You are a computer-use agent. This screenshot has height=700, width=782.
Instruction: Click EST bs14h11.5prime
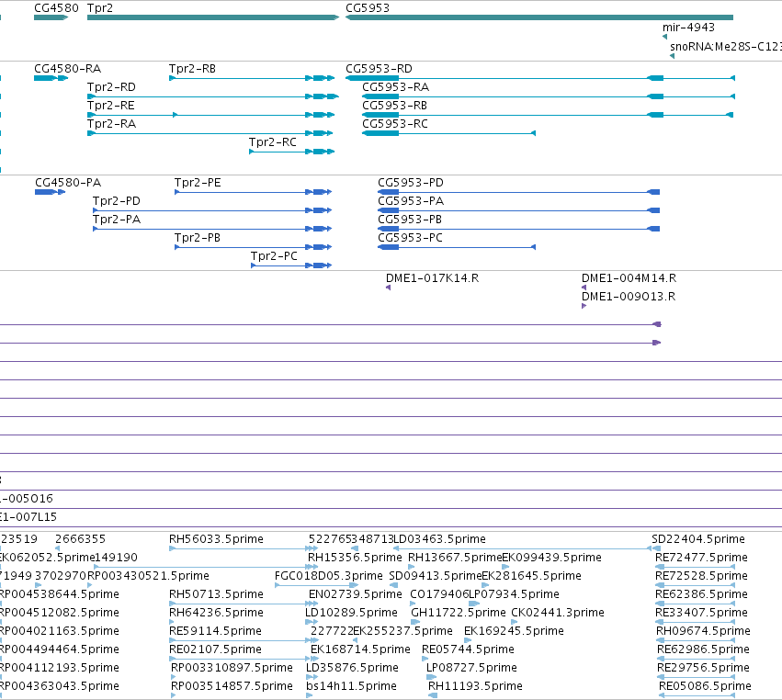pyautogui.click(x=351, y=686)
